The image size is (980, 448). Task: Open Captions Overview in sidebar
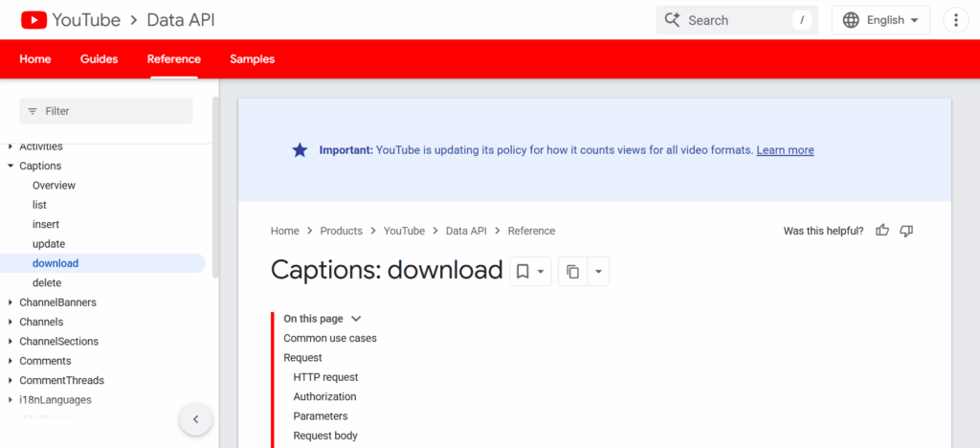pos(54,186)
